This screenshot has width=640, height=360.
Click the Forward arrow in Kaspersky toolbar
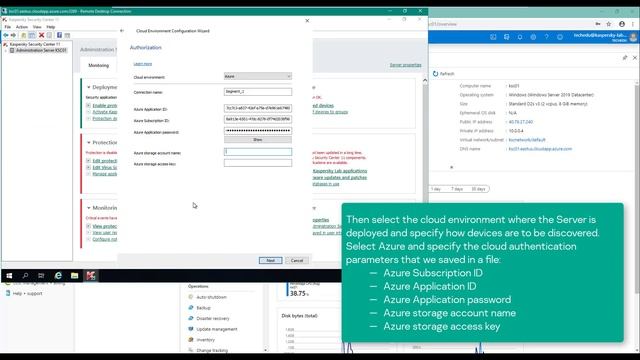pos(13,36)
